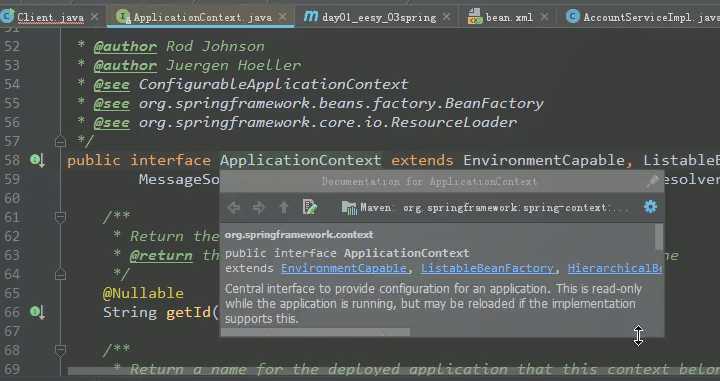720x381 pixels.
Task: Open the HierarchicalBeanFactory link in popup
Action: point(615,269)
